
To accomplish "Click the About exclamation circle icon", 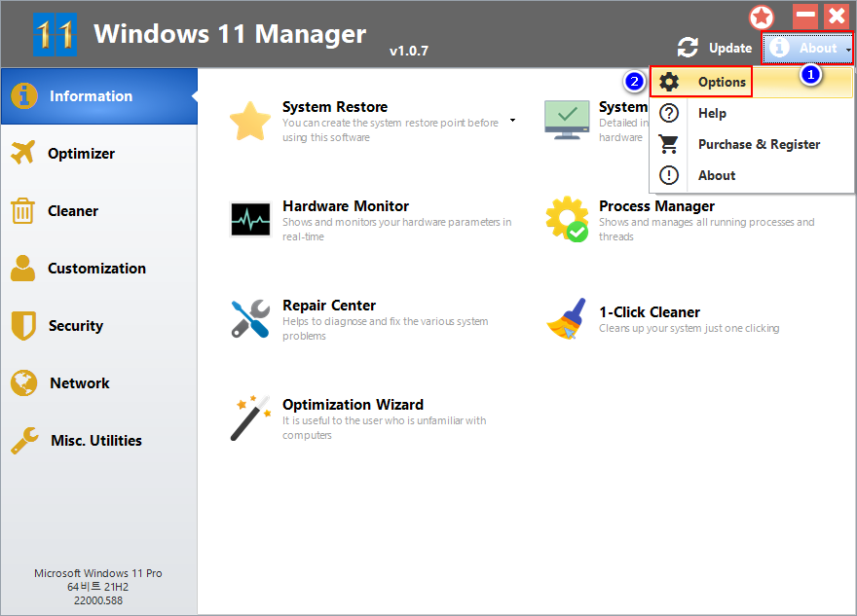I will point(669,175).
